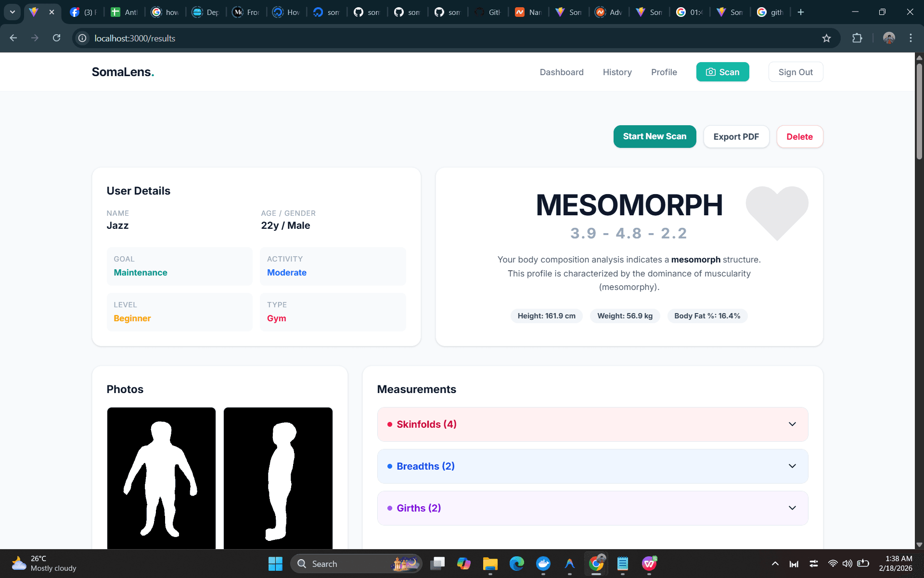Show hidden system tray icons
The width and height of the screenshot is (924, 578).
tap(775, 564)
